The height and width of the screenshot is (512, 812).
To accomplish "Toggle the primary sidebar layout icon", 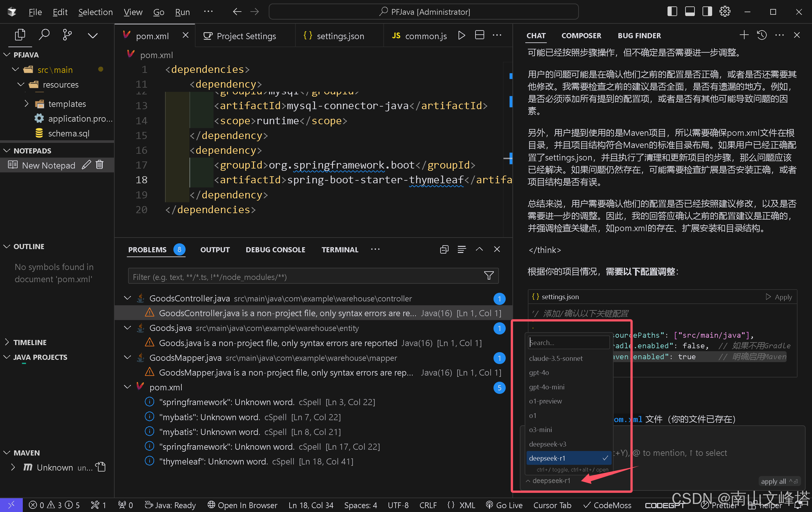I will tap(672, 12).
